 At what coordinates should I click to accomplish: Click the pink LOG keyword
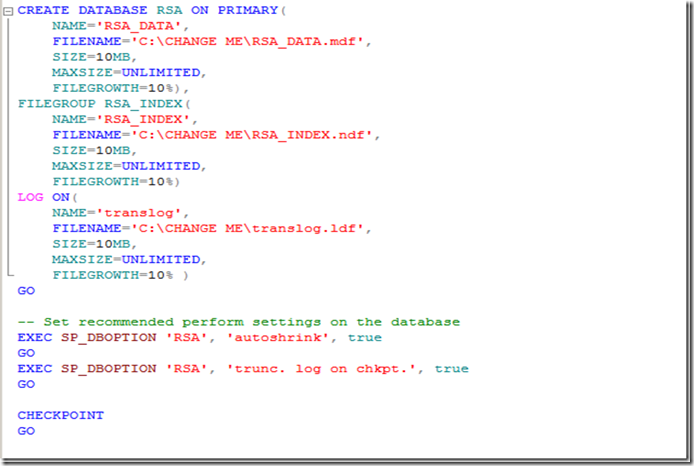pos(30,197)
